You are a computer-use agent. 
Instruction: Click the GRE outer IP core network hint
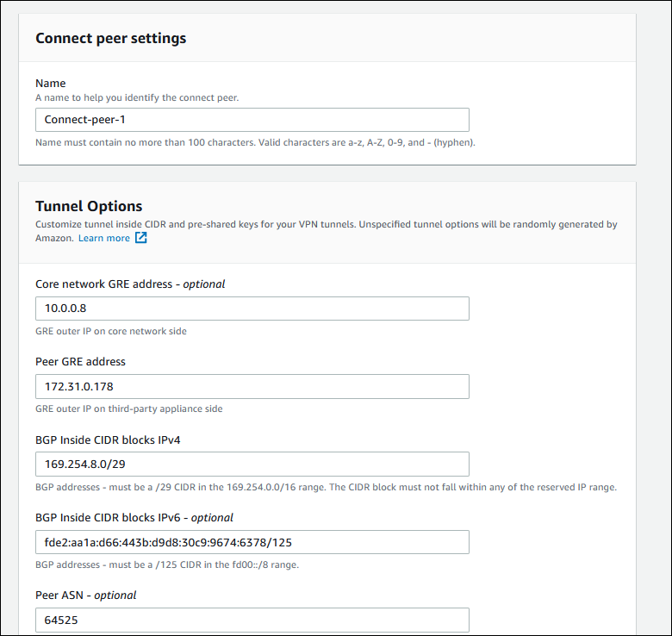pos(110,331)
